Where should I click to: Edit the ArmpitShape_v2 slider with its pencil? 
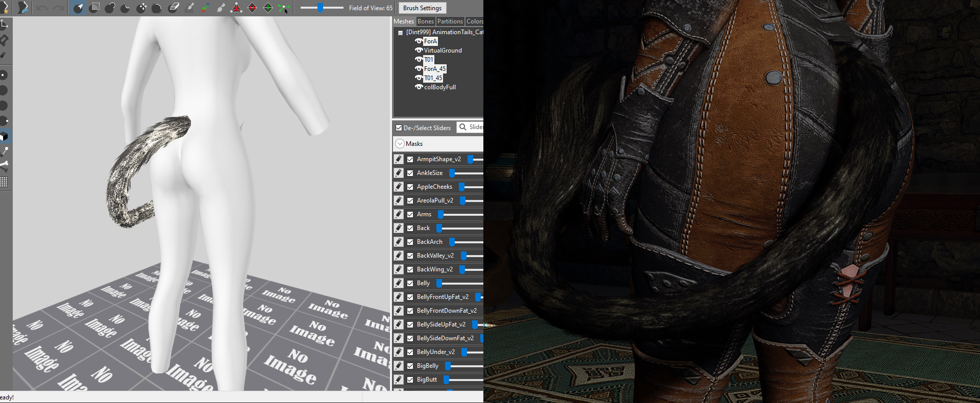coord(399,159)
